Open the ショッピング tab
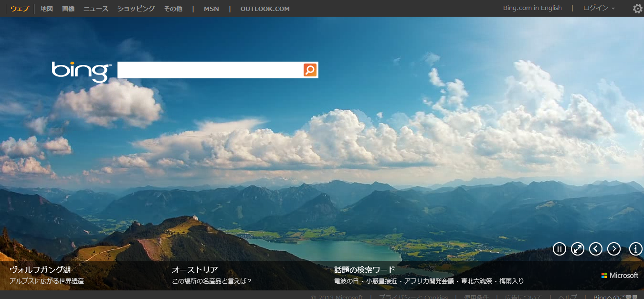644x299 pixels. [x=136, y=9]
